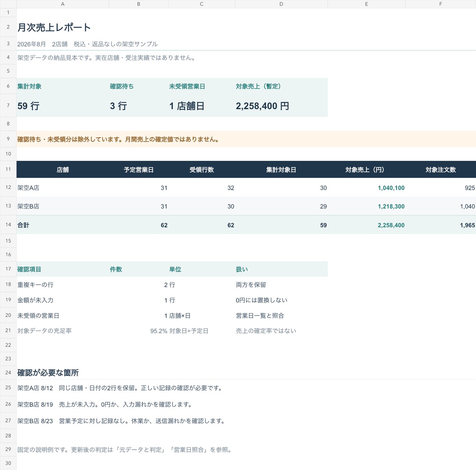Click the 32 received rows cell

(x=202, y=188)
